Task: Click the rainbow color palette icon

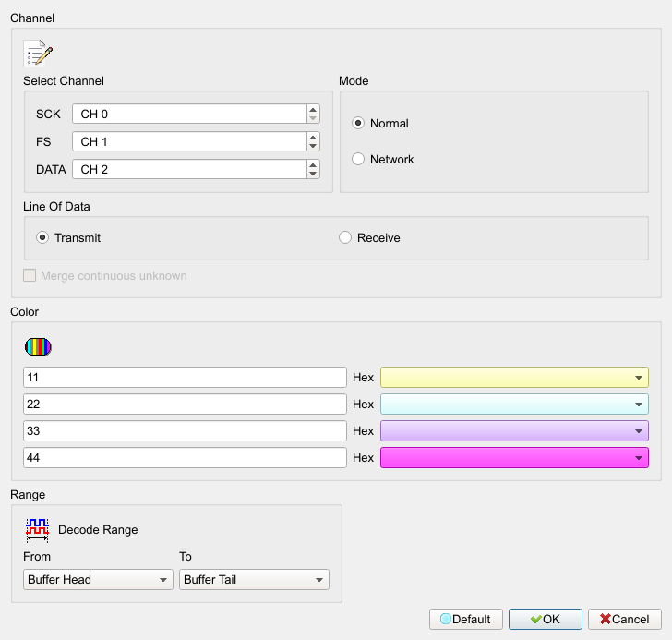Action: tap(38, 347)
